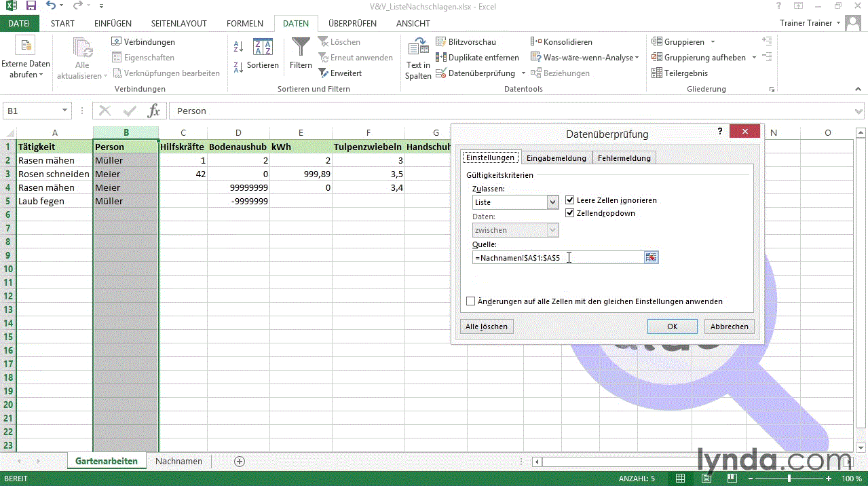Click the Alle aktualisieren icon
868x486 pixels.
pos(82,47)
